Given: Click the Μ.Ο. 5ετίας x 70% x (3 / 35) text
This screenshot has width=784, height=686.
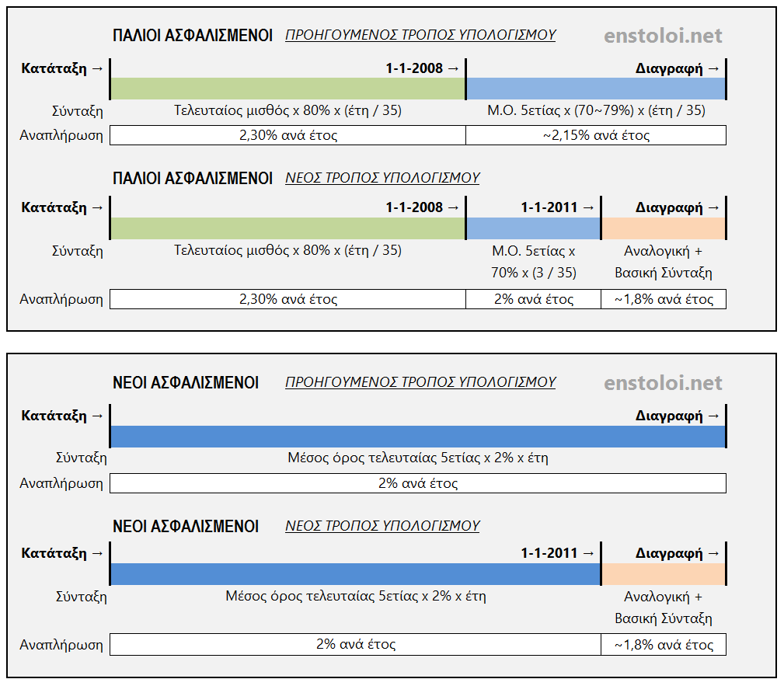Looking at the screenshot, I should (534, 262).
